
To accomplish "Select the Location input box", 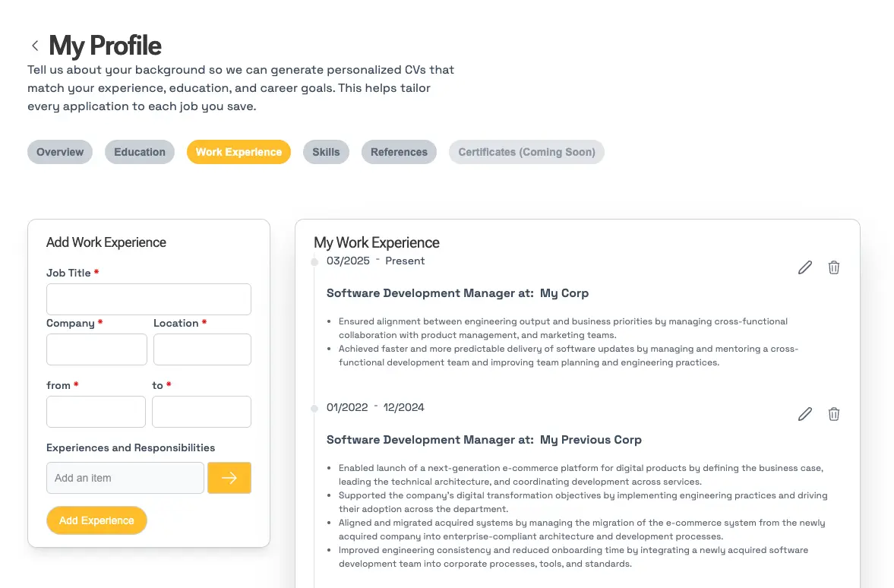I will [x=202, y=349].
